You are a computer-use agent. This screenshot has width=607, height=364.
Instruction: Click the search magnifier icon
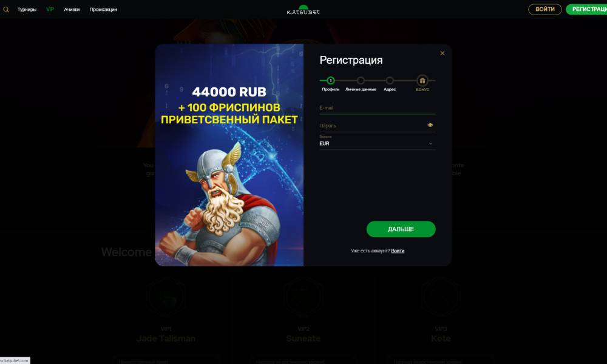pyautogui.click(x=6, y=10)
